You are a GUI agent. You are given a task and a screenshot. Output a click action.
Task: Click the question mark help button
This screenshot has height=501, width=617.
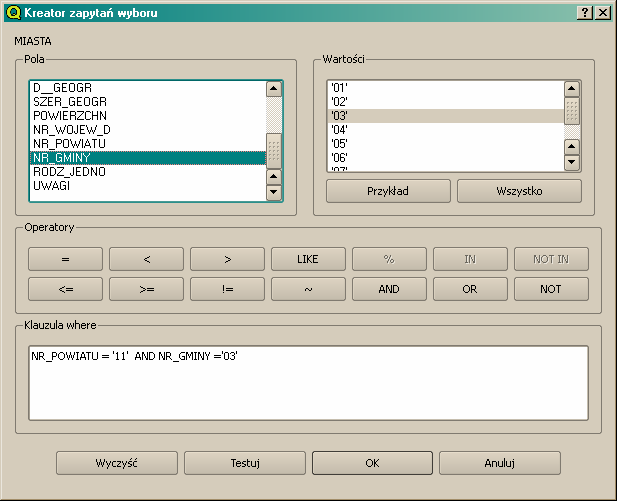pyautogui.click(x=585, y=13)
